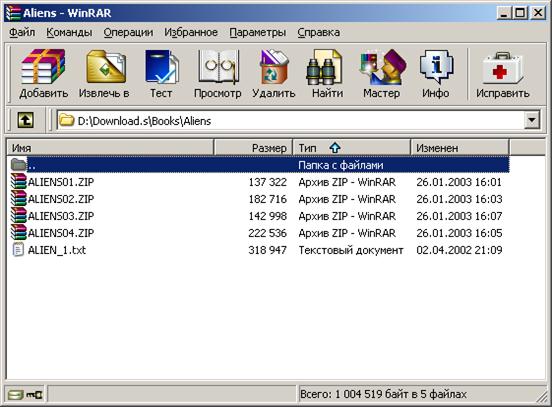Click the date 02.04.2002 21:09

tap(459, 250)
